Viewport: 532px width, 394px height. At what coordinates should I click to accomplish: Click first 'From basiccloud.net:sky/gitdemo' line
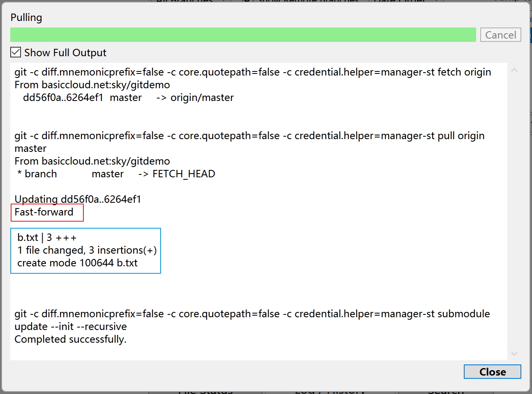tap(92, 85)
